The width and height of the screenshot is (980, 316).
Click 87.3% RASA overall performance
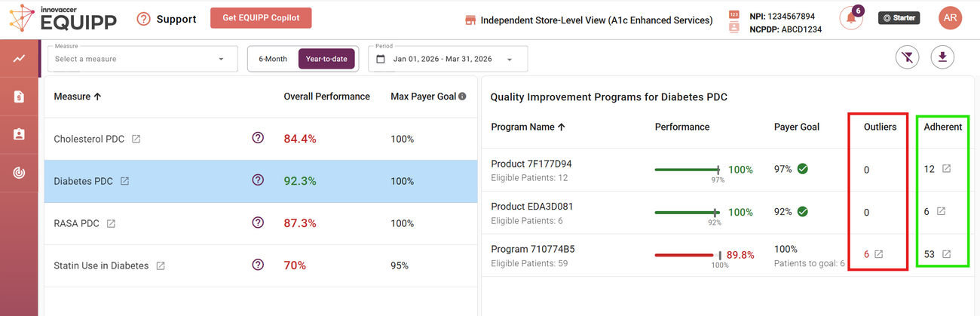[x=300, y=223]
